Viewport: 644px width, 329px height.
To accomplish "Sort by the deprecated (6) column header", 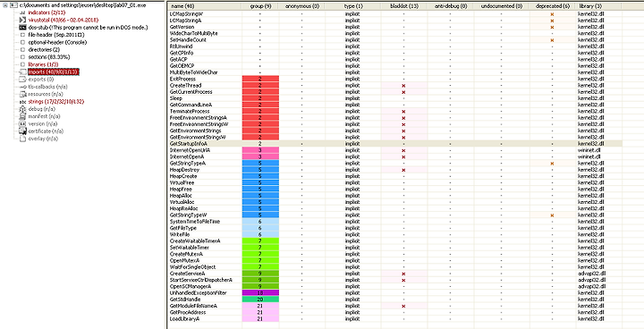I will coord(552,6).
